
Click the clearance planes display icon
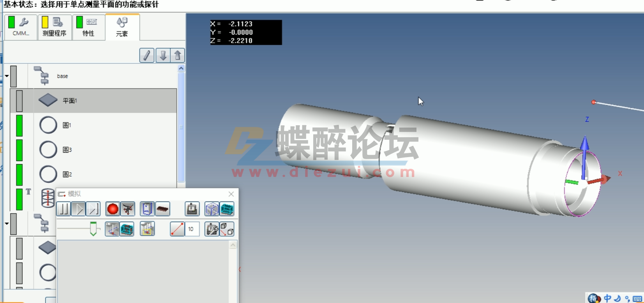[147, 209]
